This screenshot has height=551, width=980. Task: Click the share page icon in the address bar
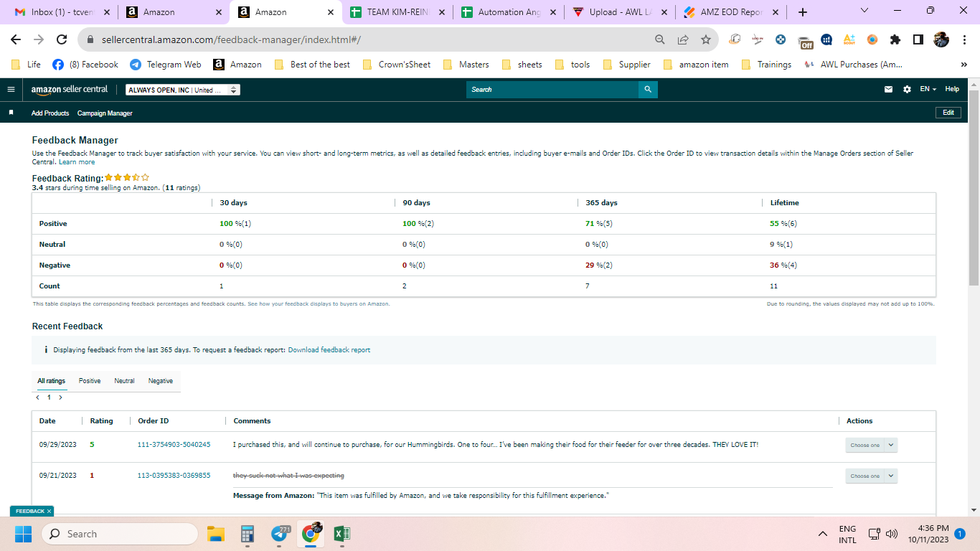pos(683,39)
